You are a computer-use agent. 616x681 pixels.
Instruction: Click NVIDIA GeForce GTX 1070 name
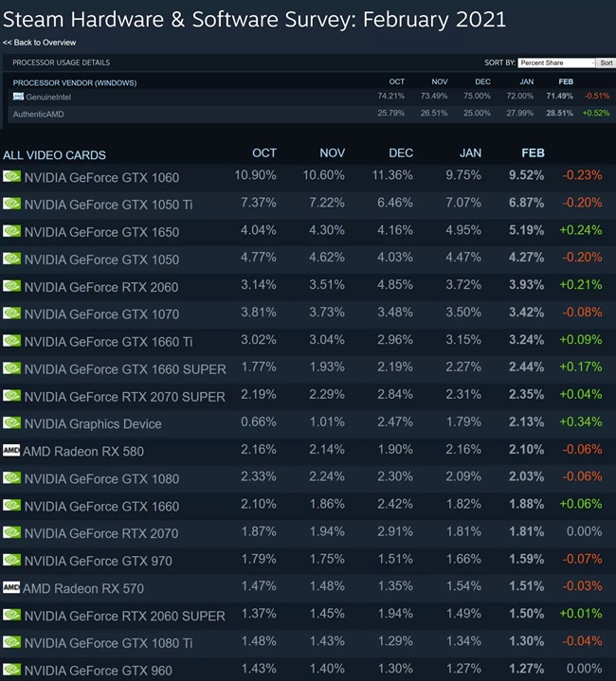coord(101,314)
